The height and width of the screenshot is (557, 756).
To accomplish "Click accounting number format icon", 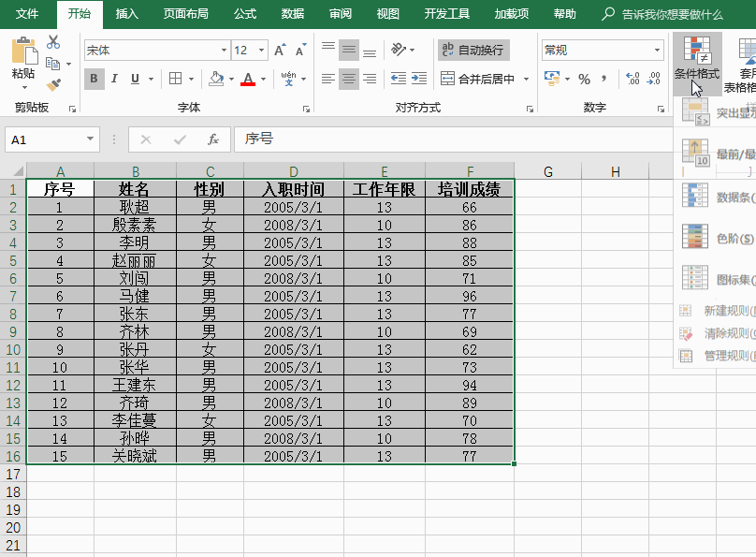I will [x=552, y=79].
